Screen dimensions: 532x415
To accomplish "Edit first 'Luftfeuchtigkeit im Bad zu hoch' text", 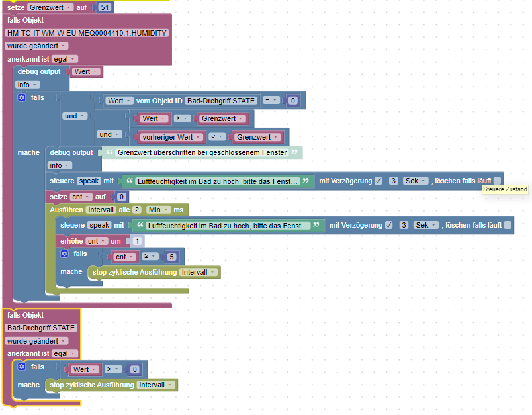I will tap(218, 181).
